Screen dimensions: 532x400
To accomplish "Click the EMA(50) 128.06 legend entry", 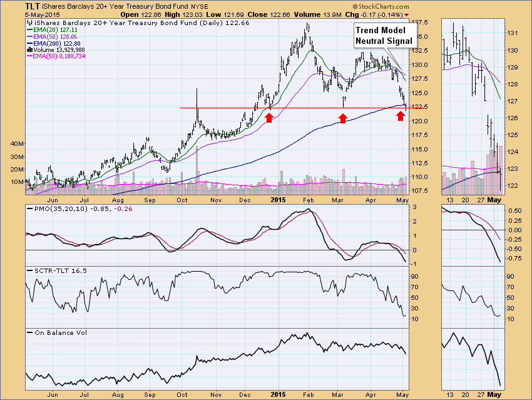I will tap(55, 37).
